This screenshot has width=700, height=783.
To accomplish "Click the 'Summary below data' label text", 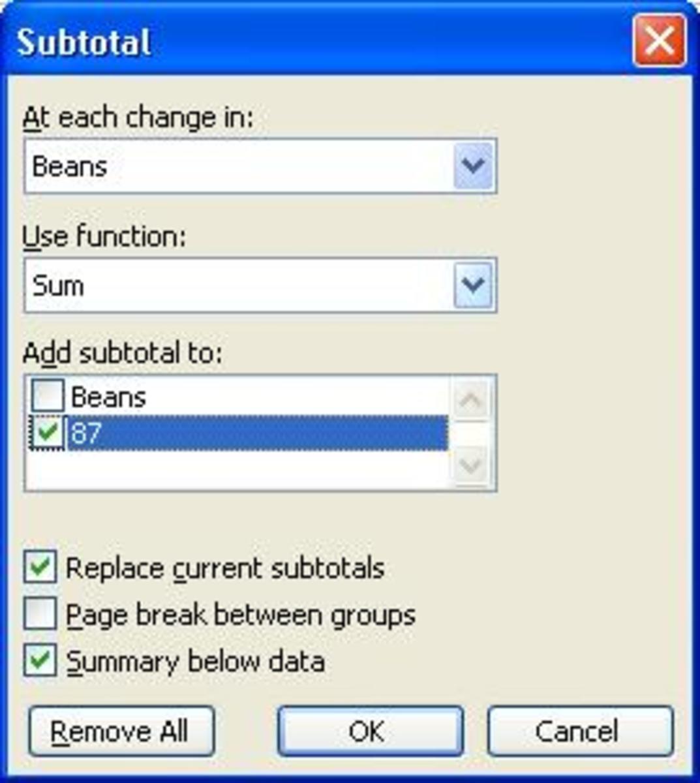I will pos(196,662).
